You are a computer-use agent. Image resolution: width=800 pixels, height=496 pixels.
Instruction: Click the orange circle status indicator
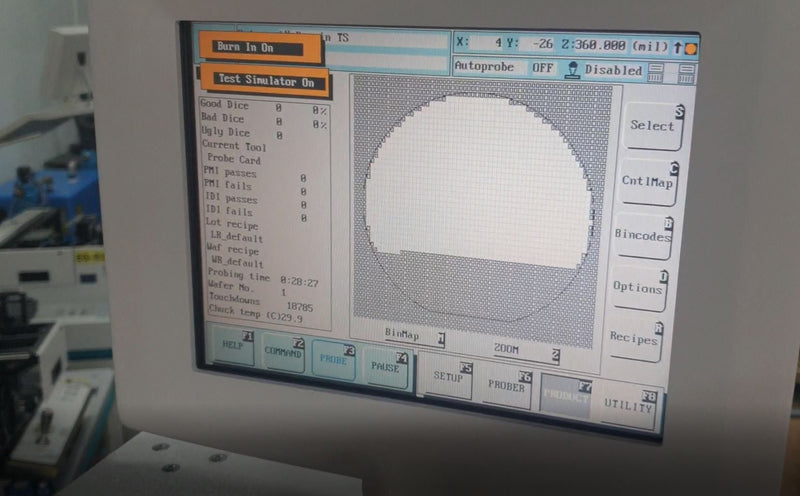[691, 49]
